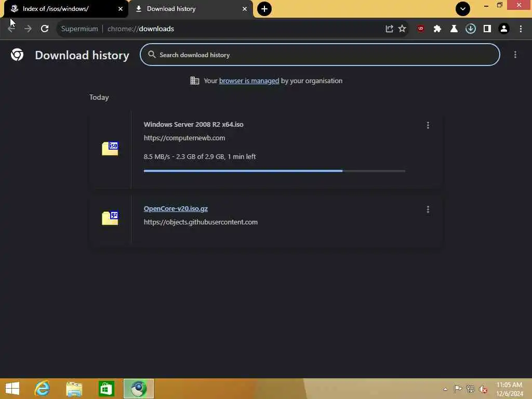Click the objects.githubusercontent.com source URL
532x399 pixels.
point(201,222)
